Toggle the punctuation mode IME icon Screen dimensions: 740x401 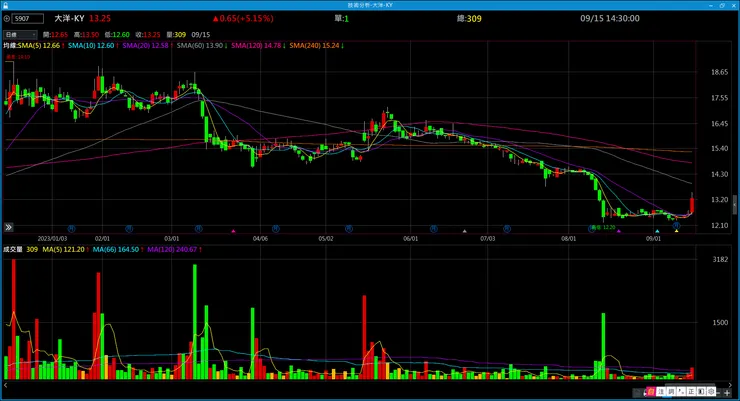click(681, 391)
